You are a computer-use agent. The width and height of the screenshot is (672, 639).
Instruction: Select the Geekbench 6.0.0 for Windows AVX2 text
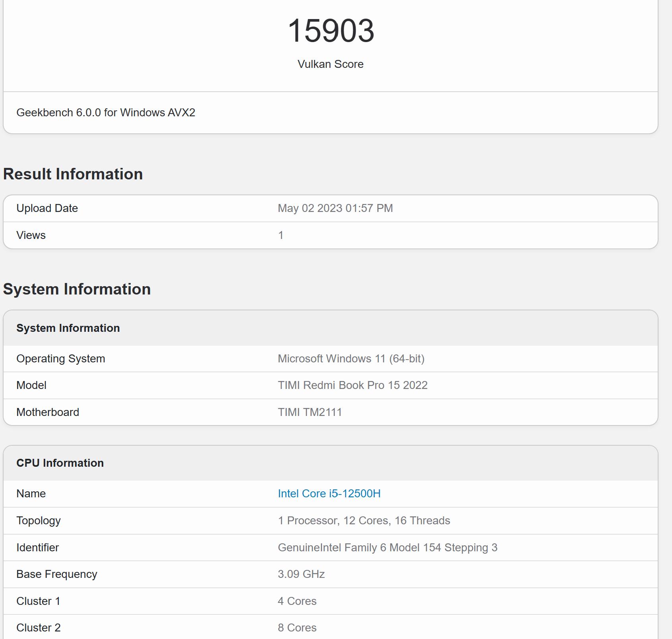(106, 113)
